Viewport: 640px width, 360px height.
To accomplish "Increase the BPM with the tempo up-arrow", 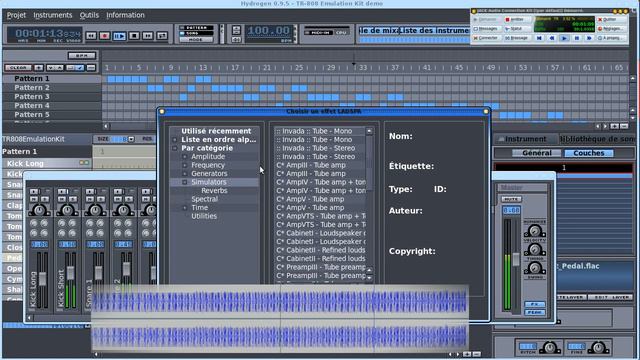I will 236,30.
